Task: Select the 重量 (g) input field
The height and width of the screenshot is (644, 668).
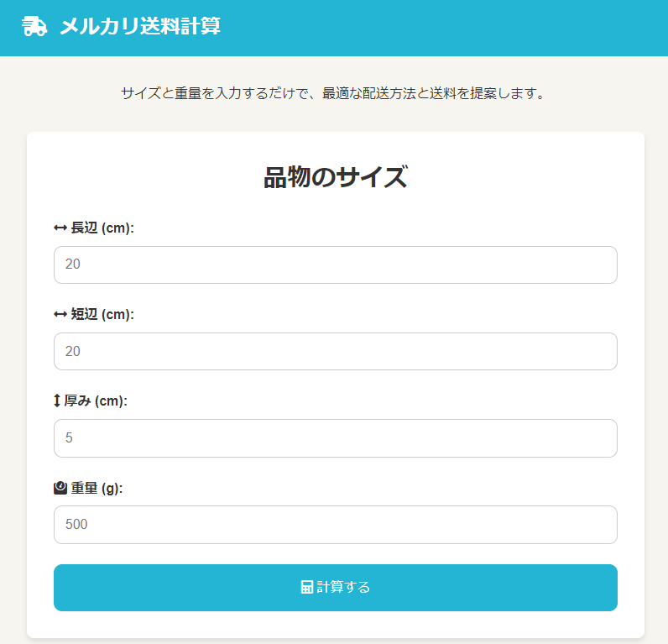Action: (x=336, y=524)
